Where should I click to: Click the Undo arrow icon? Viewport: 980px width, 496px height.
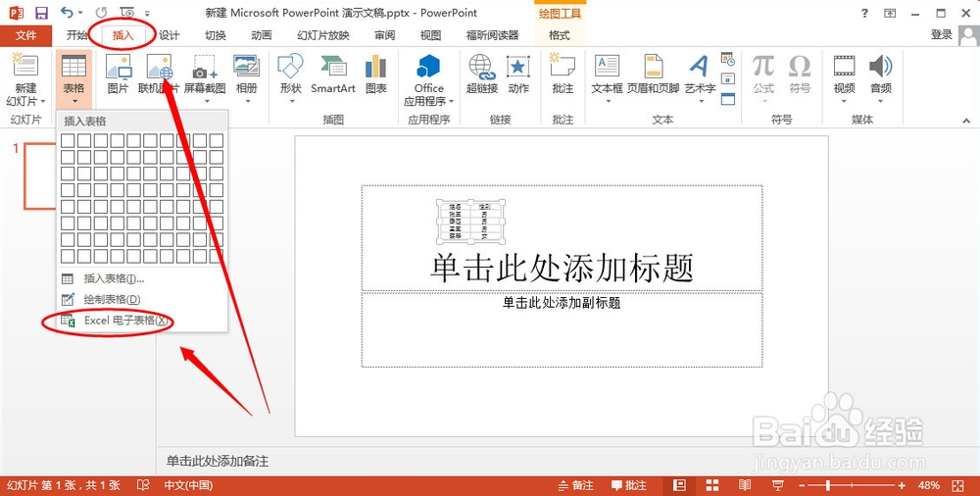pos(67,13)
